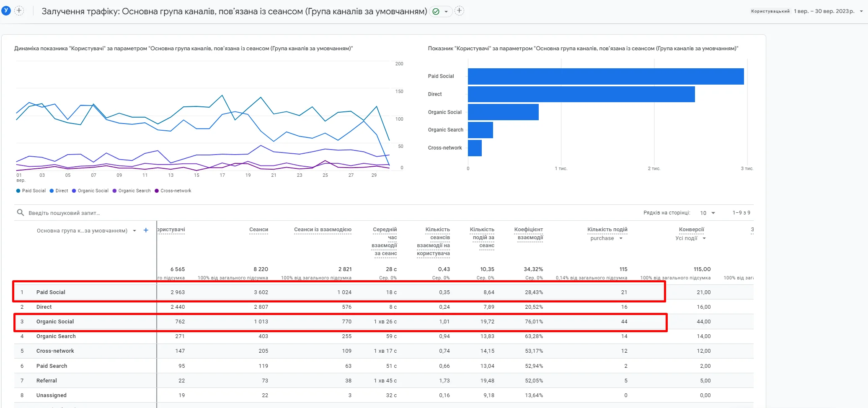This screenshot has height=408, width=868.
Task: Sort by Коефіцієнт взаємодії column header
Action: [529, 233]
